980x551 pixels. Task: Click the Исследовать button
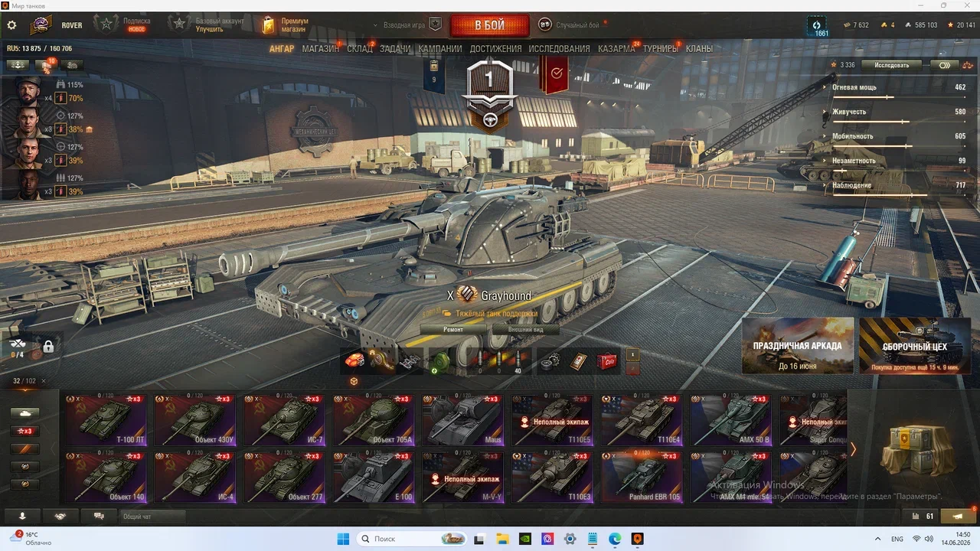(x=892, y=65)
